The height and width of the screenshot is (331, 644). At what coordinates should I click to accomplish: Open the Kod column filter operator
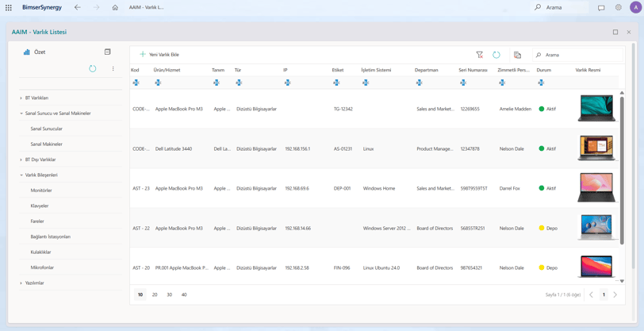coord(136,83)
